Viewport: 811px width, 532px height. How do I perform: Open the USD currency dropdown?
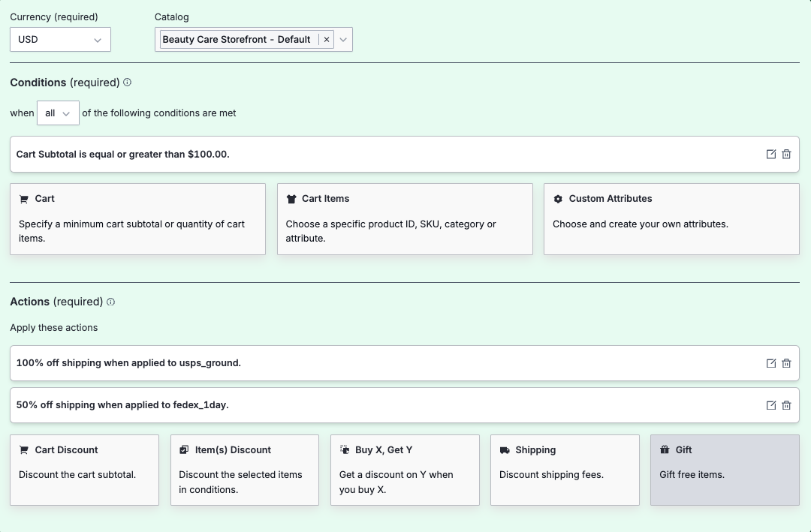pyautogui.click(x=60, y=40)
